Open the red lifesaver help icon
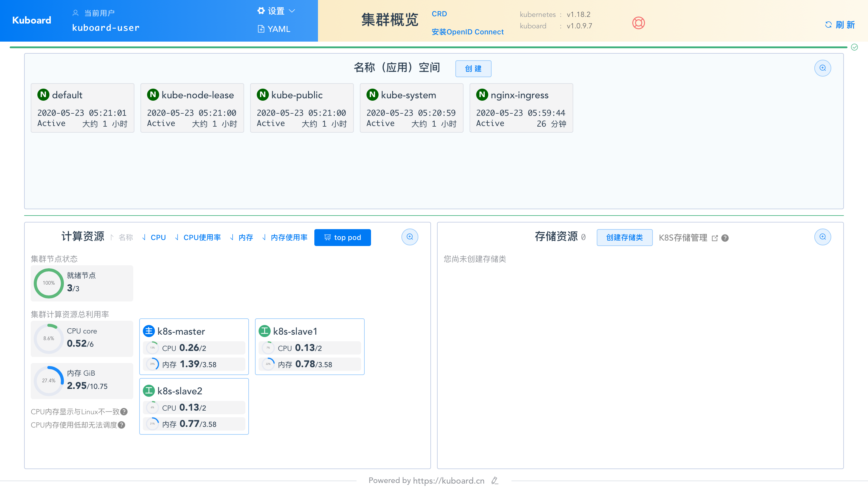868x489 pixels. [x=639, y=23]
